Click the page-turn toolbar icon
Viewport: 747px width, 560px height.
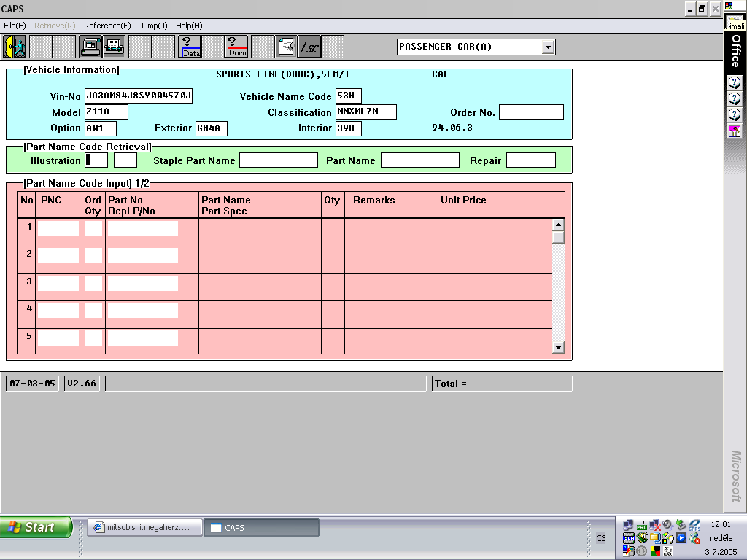pyautogui.click(x=287, y=47)
